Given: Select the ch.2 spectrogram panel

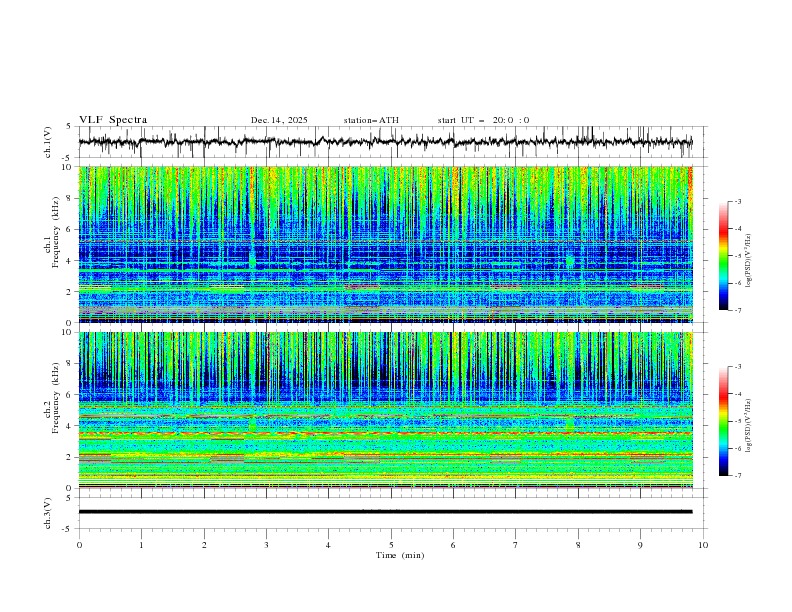Looking at the screenshot, I should point(386,410).
